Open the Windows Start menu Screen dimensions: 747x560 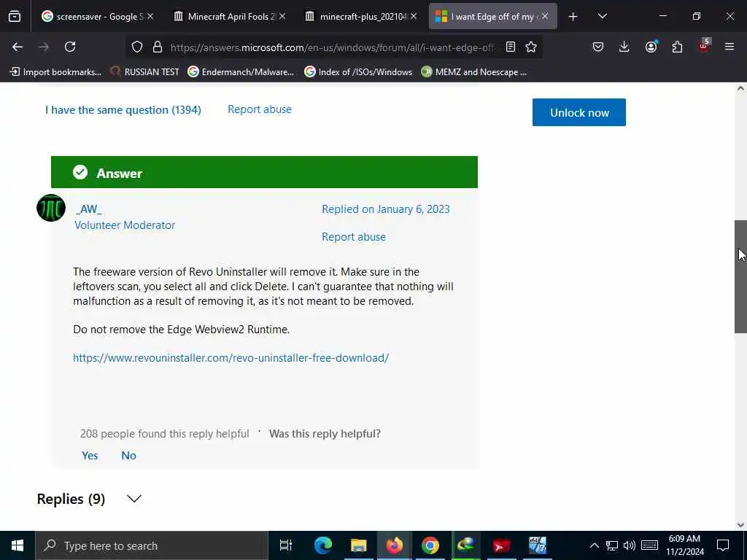tap(18, 545)
